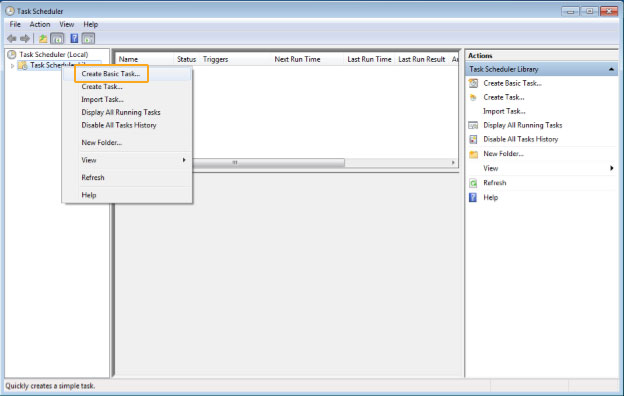The width and height of the screenshot is (625, 396).
Task: Click the task list scrollbar right arrow
Action: pyautogui.click(x=453, y=163)
